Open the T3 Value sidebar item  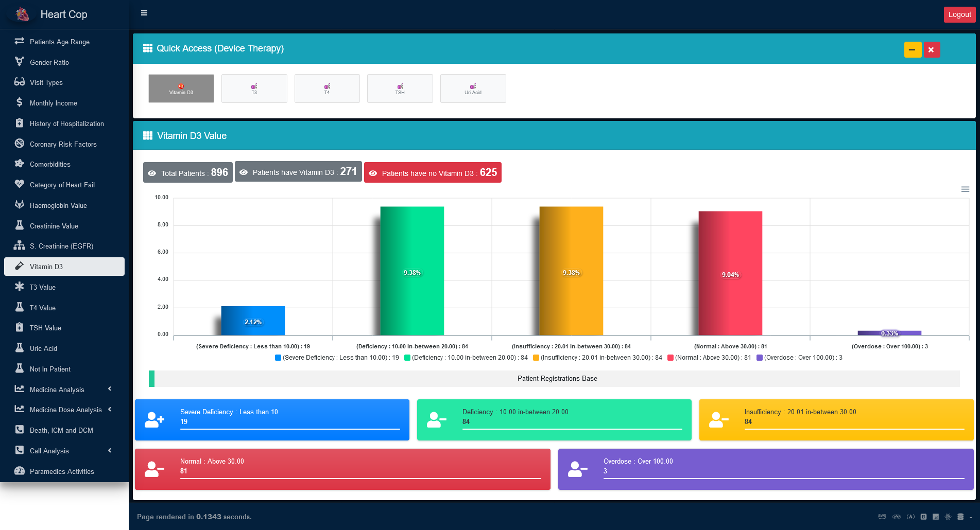click(43, 287)
